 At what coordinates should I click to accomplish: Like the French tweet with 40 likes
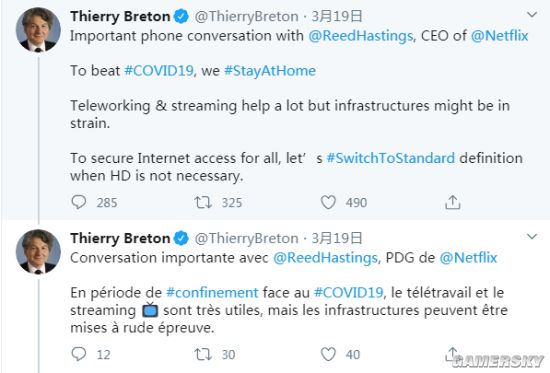(x=328, y=354)
